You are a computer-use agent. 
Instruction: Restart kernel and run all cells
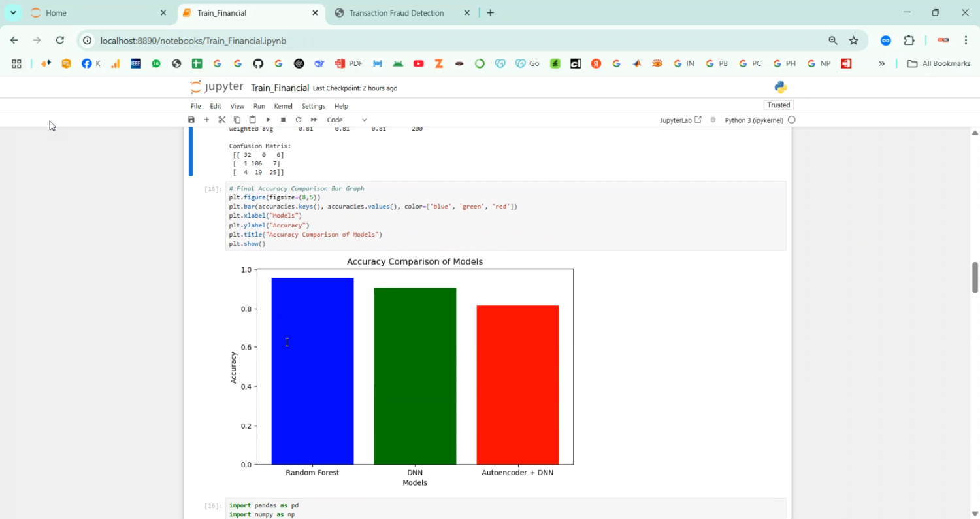(314, 120)
